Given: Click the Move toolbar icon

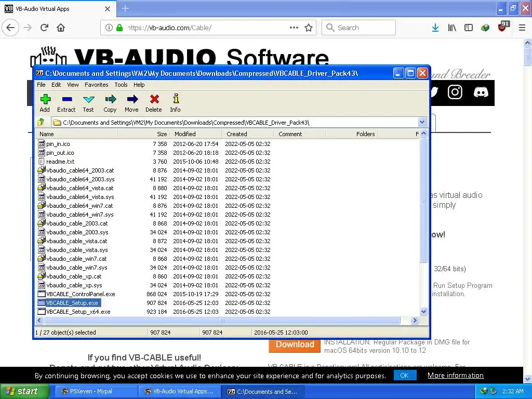Looking at the screenshot, I should 131,103.
